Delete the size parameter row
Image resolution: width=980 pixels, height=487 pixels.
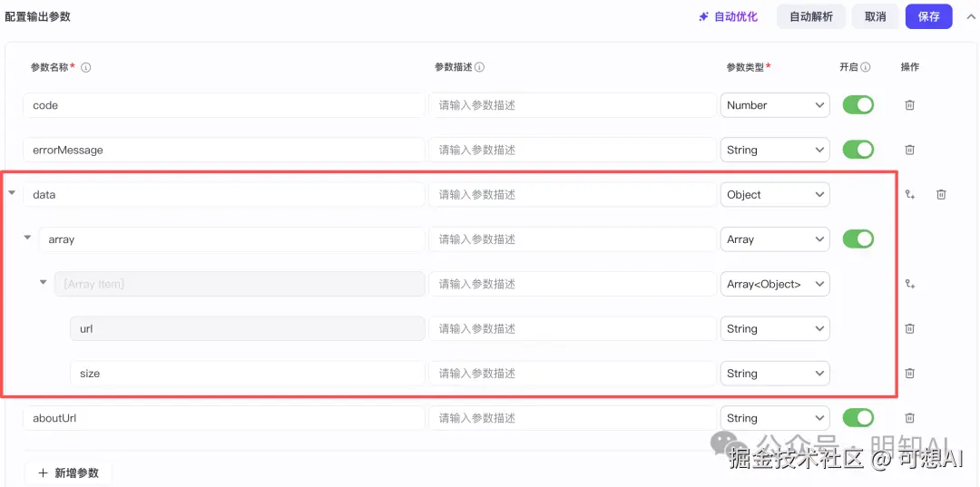coord(909,373)
